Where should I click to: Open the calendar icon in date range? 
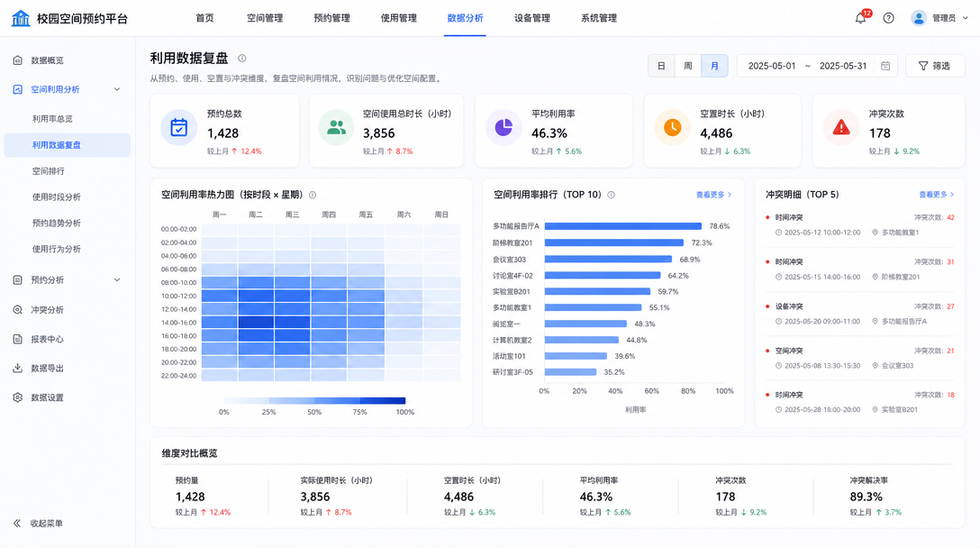[885, 66]
